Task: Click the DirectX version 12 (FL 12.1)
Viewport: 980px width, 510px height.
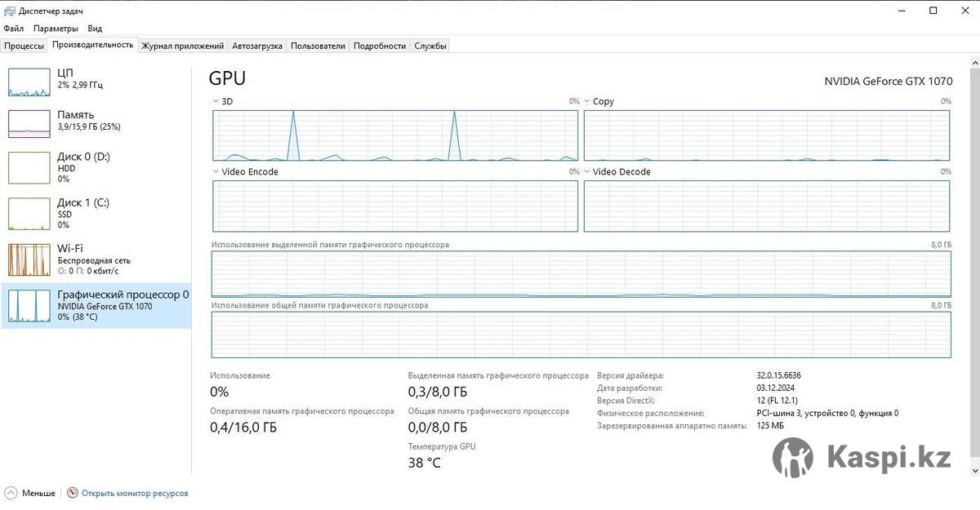Action: click(x=777, y=401)
